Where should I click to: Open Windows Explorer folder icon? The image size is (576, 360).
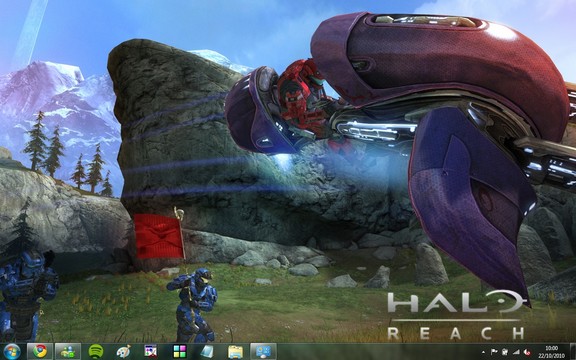235,352
